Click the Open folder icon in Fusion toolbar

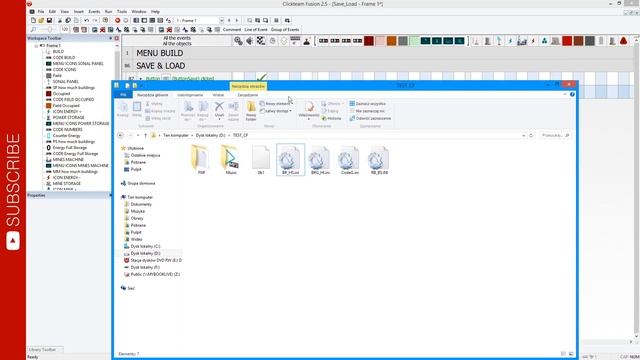click(x=41, y=20)
